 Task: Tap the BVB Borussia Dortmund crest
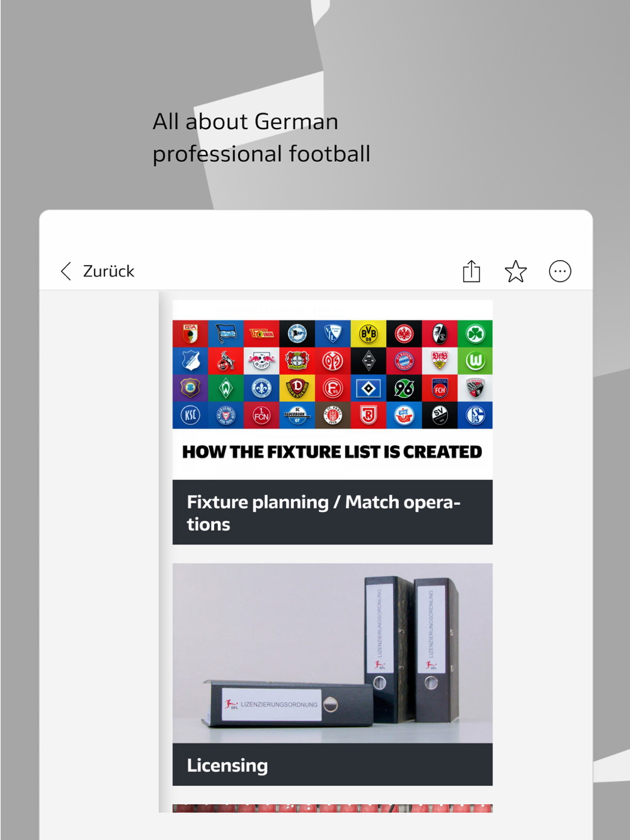pyautogui.click(x=369, y=334)
